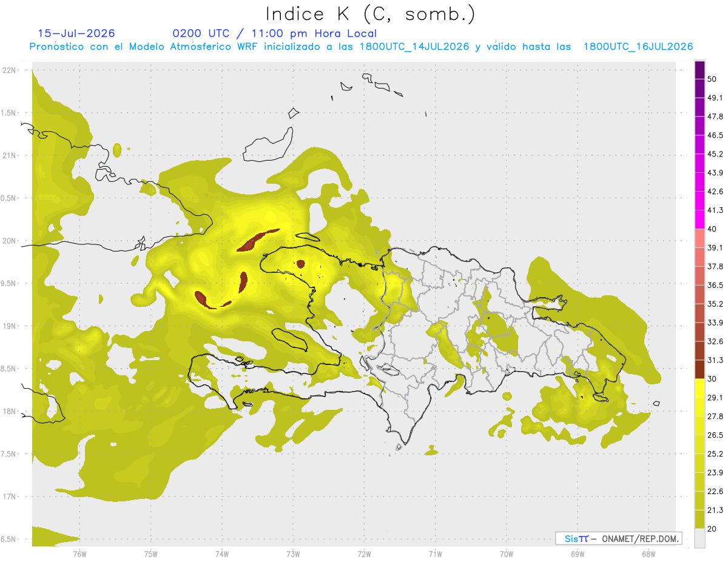728x562 pixels.
Task: Click the 15-Jul-2026 date label
Action: point(76,33)
